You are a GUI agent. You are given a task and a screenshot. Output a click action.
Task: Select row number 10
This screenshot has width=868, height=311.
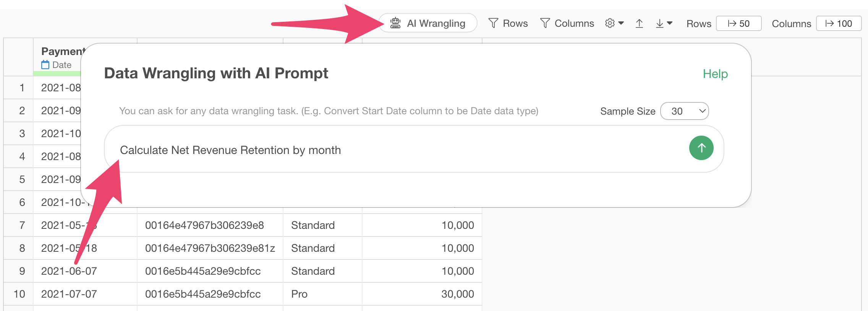(19, 294)
